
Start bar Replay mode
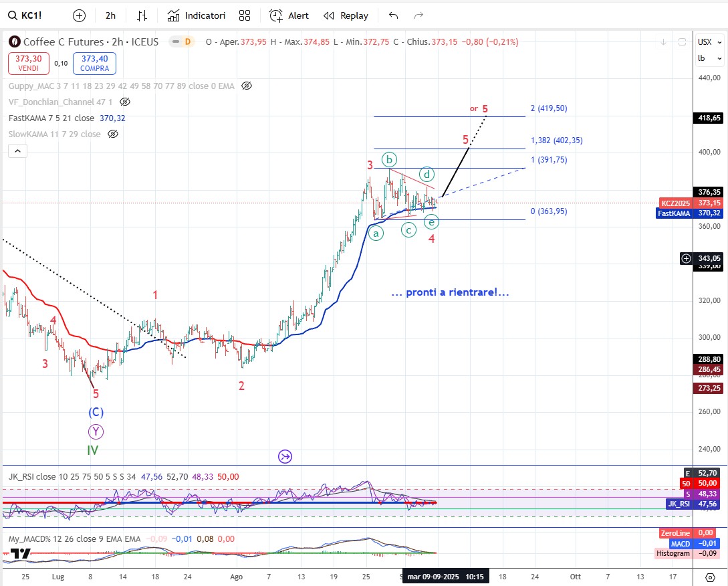[346, 15]
